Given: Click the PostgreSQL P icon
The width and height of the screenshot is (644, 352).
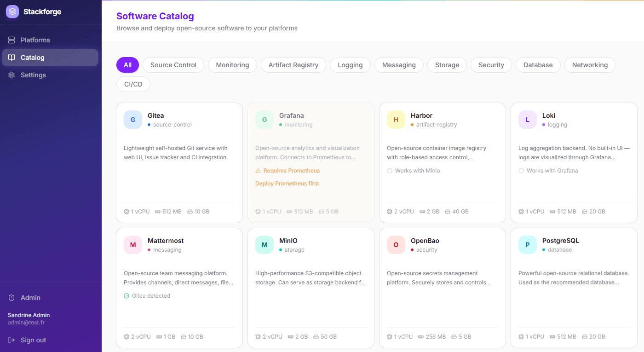Looking at the screenshot, I should [528, 245].
